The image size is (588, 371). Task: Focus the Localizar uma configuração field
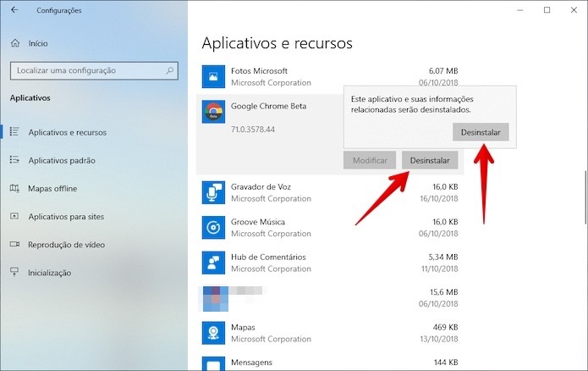pyautogui.click(x=94, y=70)
